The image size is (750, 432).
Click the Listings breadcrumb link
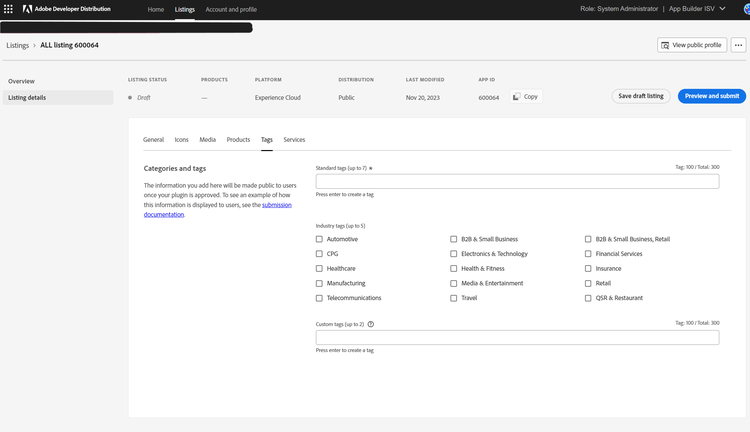click(18, 45)
